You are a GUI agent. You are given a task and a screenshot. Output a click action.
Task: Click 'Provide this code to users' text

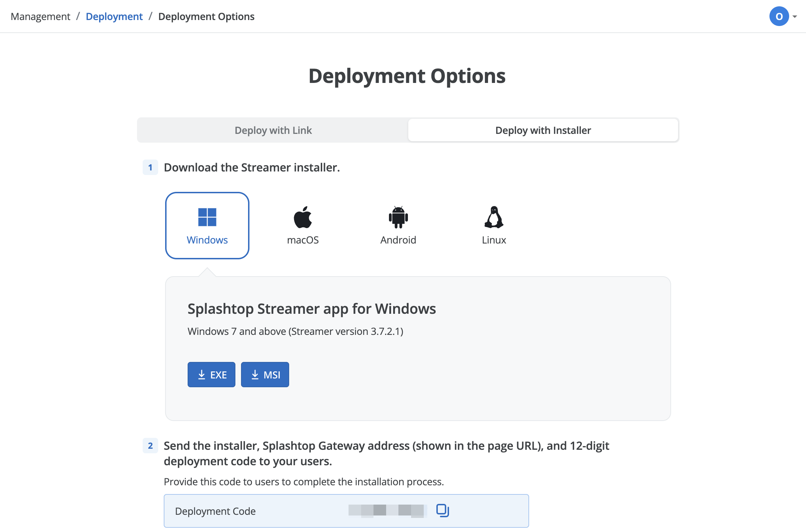(x=304, y=482)
